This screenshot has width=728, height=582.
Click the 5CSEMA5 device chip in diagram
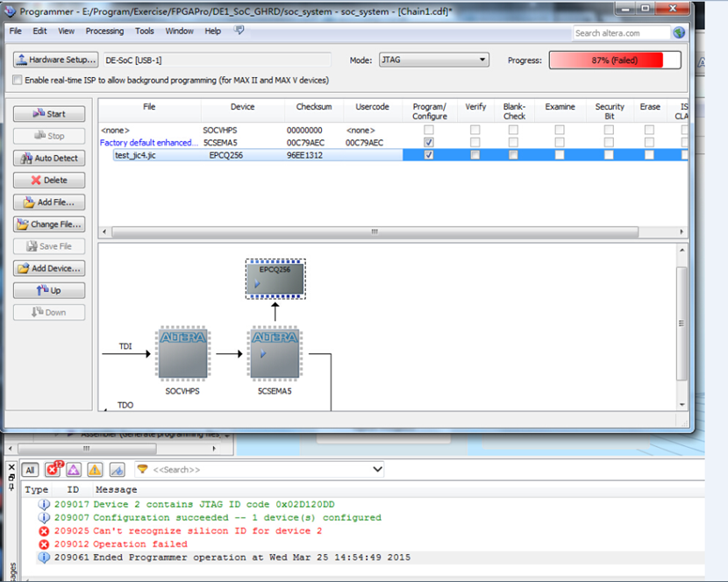coord(275,353)
